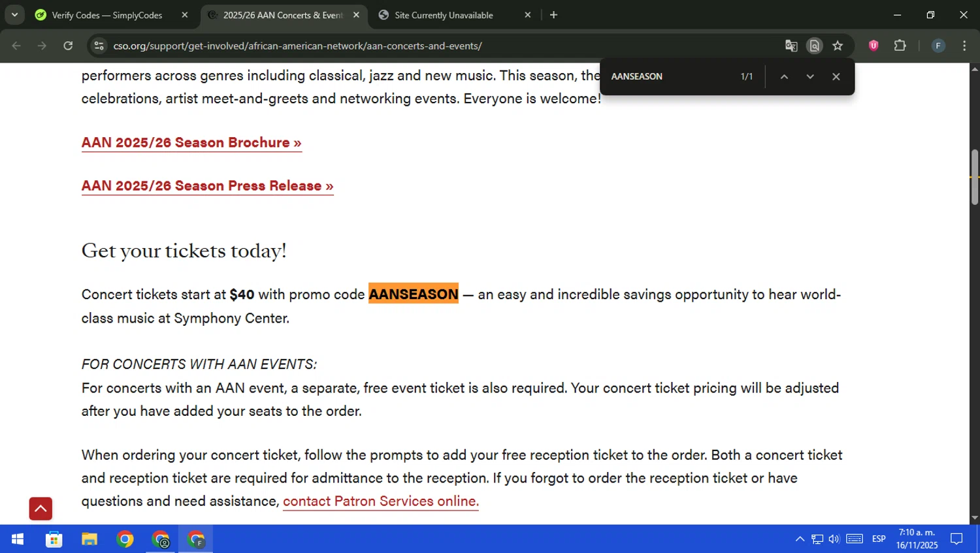Click the highlighted AANSEASON promo code
The height and width of the screenshot is (553, 980).
[414, 294]
